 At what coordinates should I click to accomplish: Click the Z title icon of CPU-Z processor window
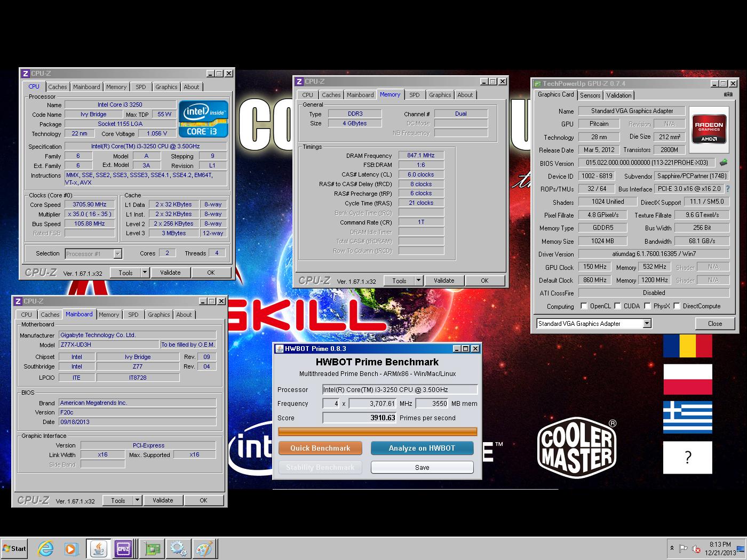(x=25, y=74)
